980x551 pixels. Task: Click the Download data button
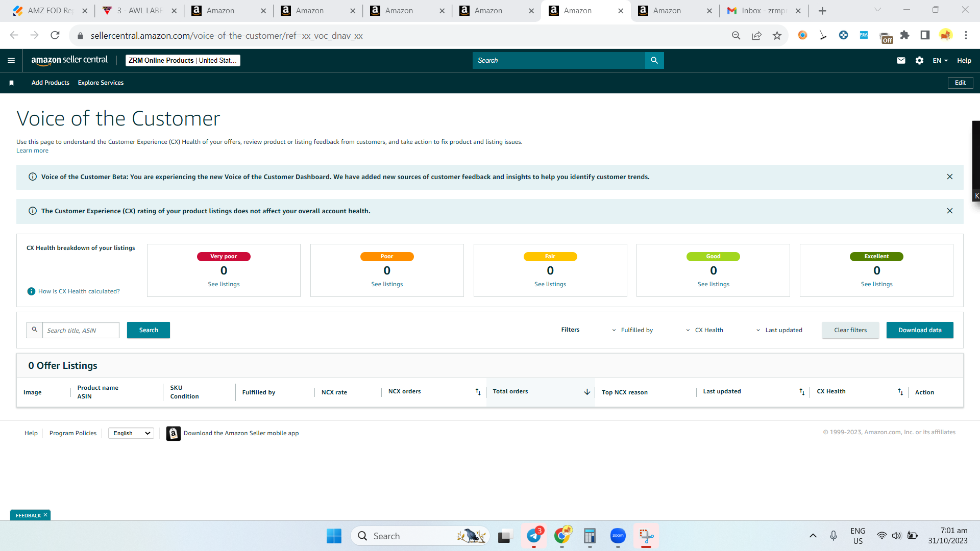[920, 330]
